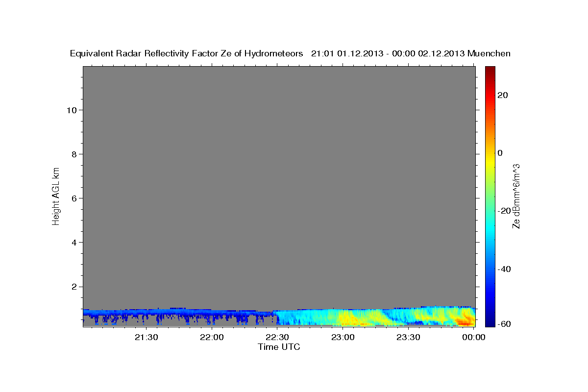Click the '23:00' time tick label
Screen dimensions: 588x392
tap(343, 337)
